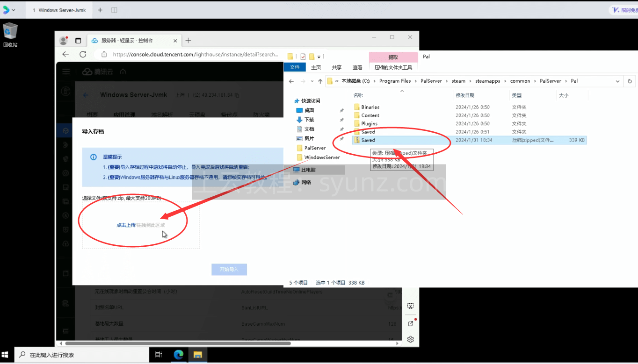Click the 点击上传 link
Viewport: 638px width, 364px height.
[x=126, y=225]
